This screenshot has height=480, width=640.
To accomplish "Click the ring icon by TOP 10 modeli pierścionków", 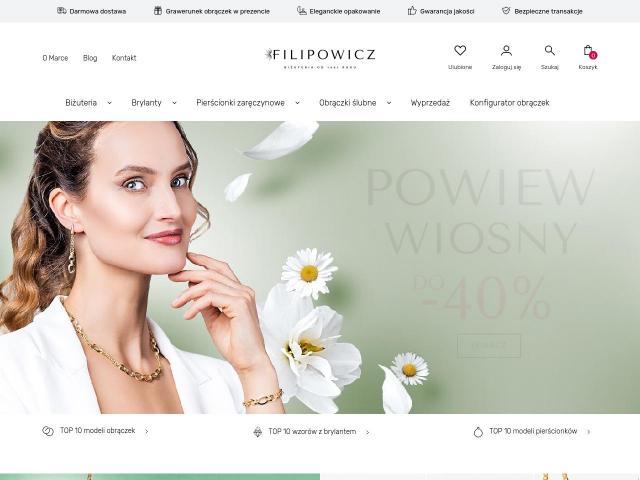I will [478, 432].
